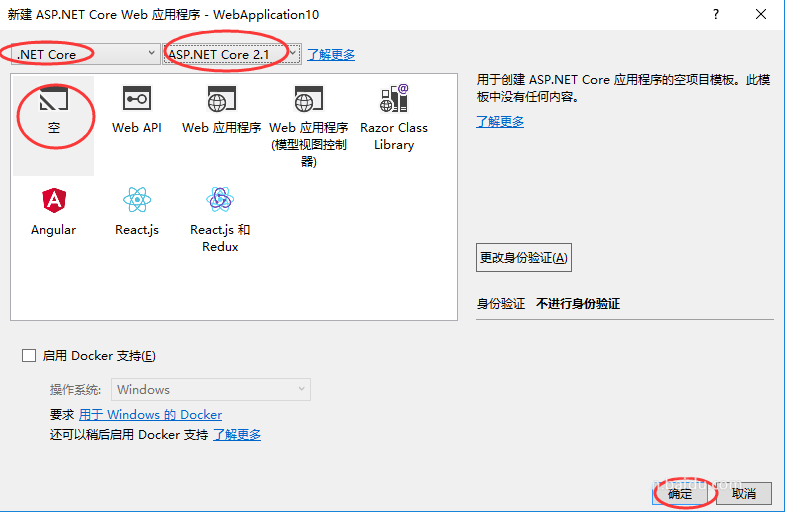Click the 更改身份验证(A) button
Viewport: 785px width, 512px height.
524,257
